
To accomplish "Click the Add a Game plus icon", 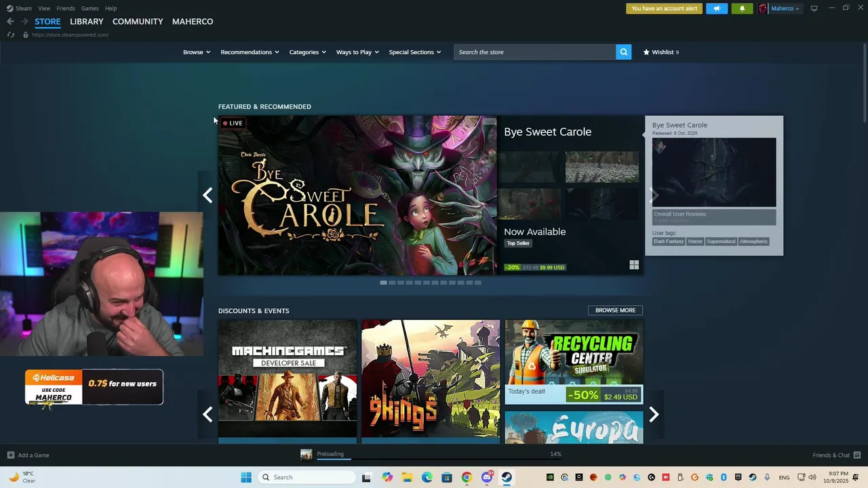I will pos(10,455).
